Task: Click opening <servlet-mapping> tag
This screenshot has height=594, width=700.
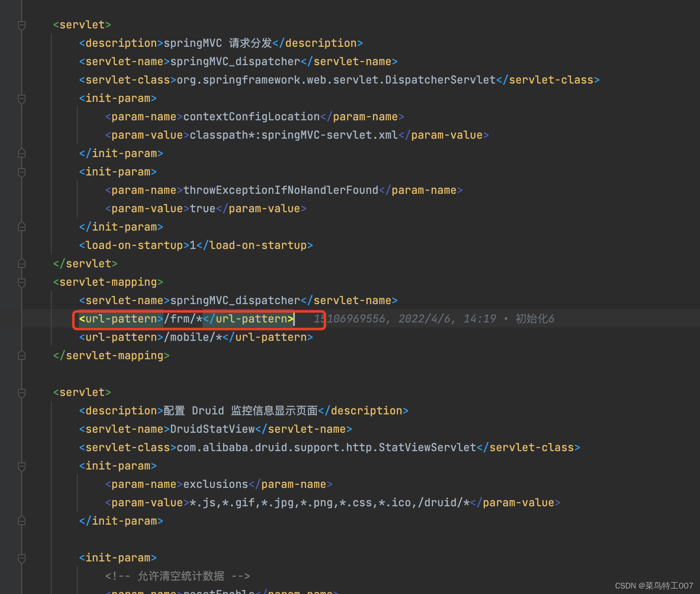Action: click(108, 282)
